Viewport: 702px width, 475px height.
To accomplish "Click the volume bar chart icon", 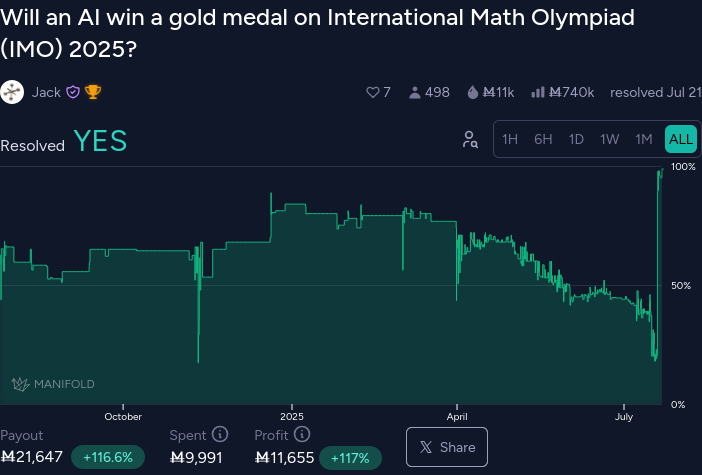I will [x=537, y=92].
